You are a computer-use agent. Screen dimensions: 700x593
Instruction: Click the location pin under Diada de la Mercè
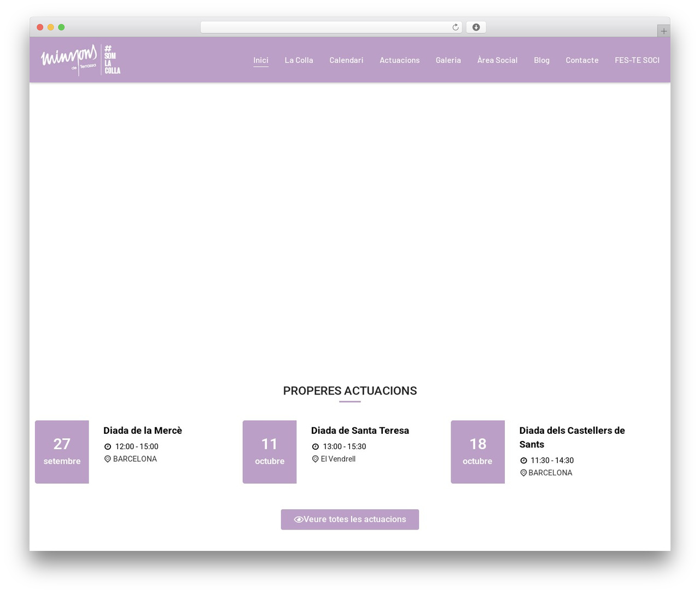click(108, 459)
